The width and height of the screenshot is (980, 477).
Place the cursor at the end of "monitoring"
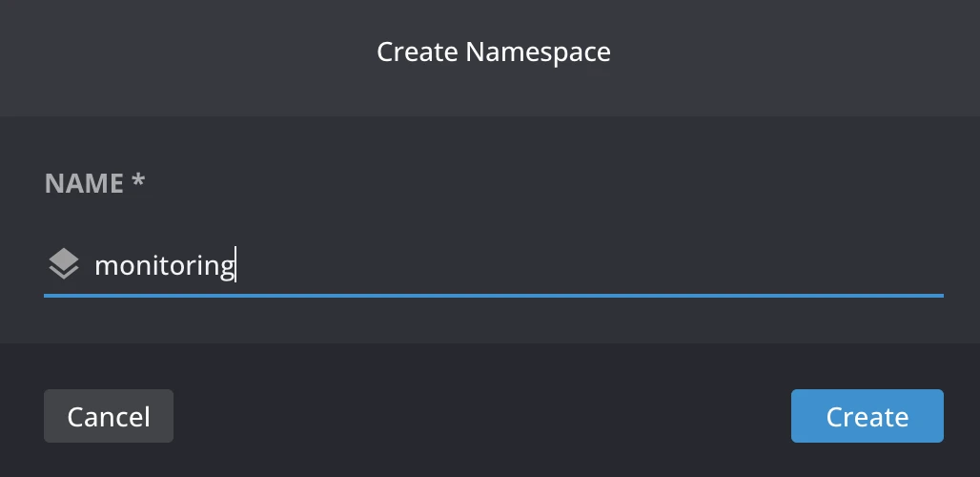pos(235,264)
